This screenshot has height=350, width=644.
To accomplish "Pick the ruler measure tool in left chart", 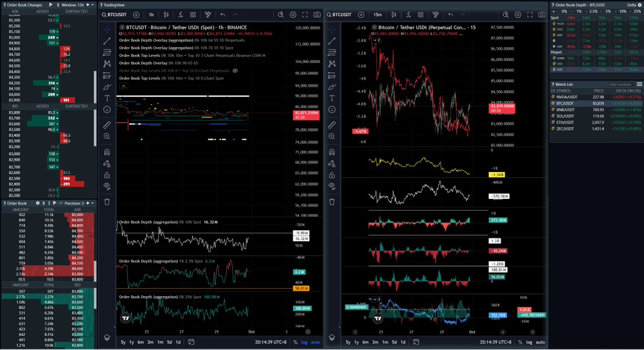I will coord(107,125).
